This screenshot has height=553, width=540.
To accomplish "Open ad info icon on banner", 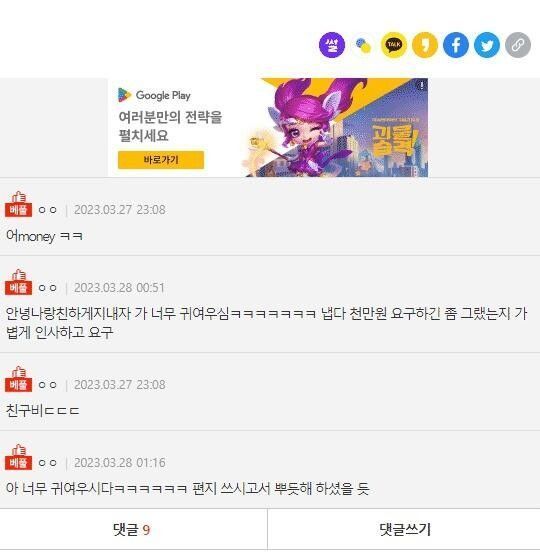I will click(421, 85).
